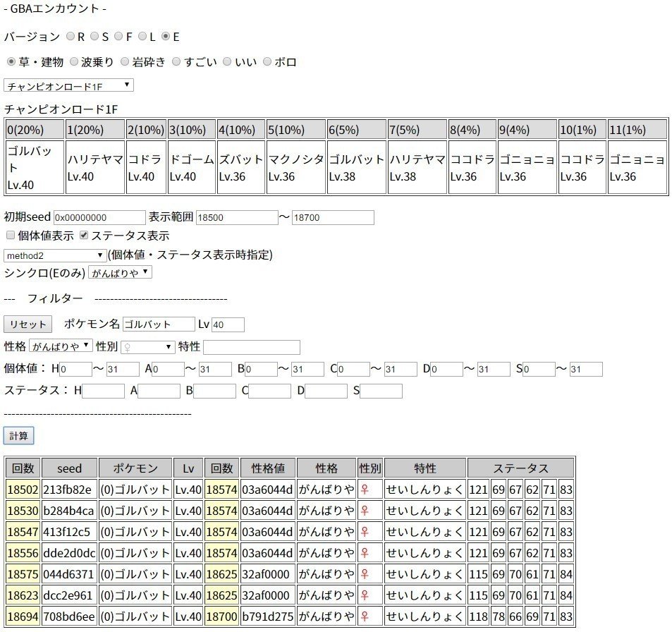Click the seed column header

pyautogui.click(x=69, y=468)
